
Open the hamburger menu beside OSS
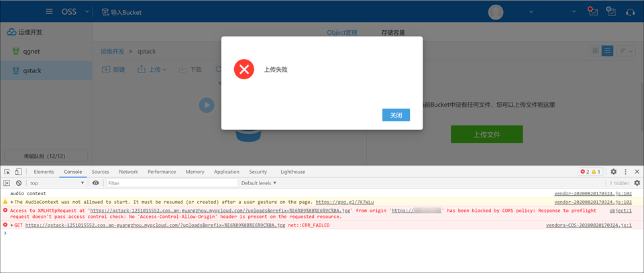click(49, 11)
